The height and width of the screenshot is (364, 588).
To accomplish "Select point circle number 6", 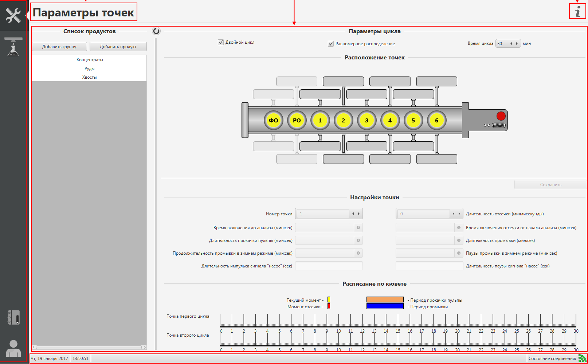I will coord(437,120).
